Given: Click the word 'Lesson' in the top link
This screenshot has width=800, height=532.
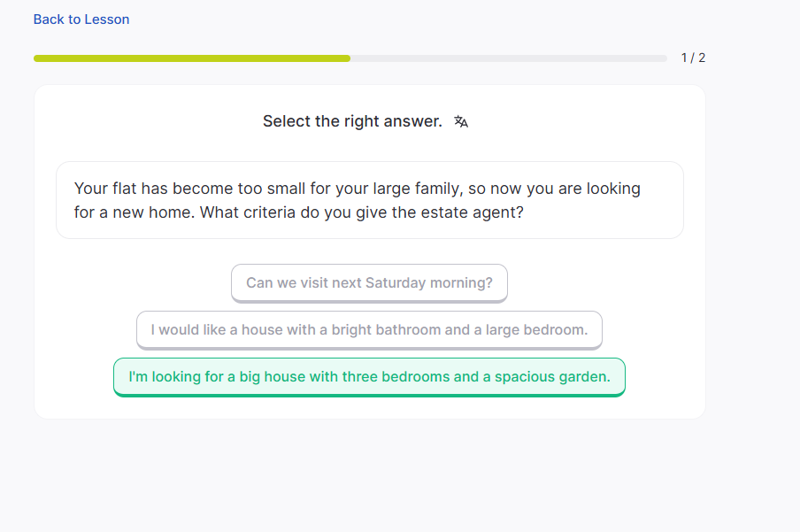Looking at the screenshot, I should pyautogui.click(x=106, y=19).
